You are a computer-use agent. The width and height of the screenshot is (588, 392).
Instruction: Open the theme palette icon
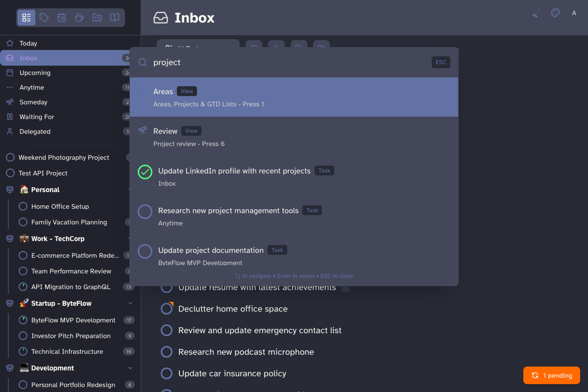coord(556,13)
